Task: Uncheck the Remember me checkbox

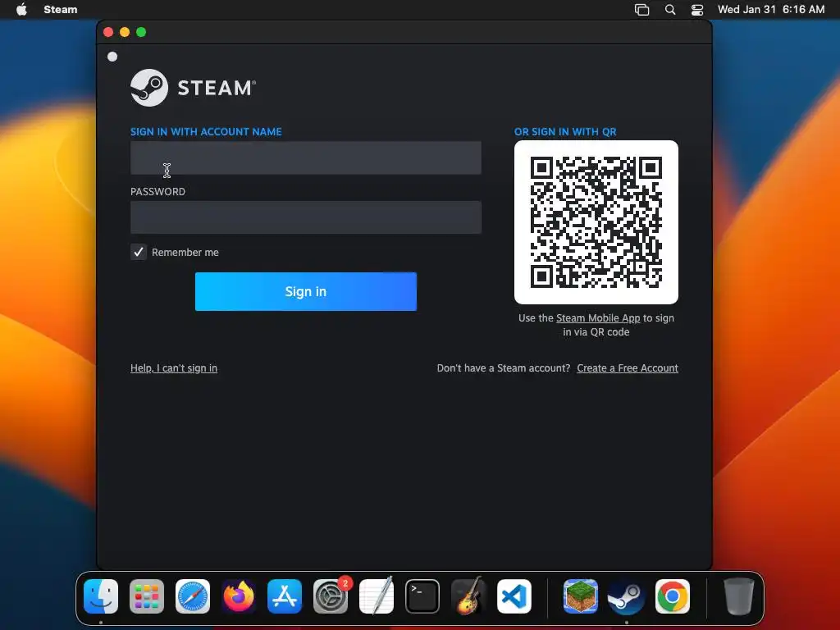Action: 139,252
